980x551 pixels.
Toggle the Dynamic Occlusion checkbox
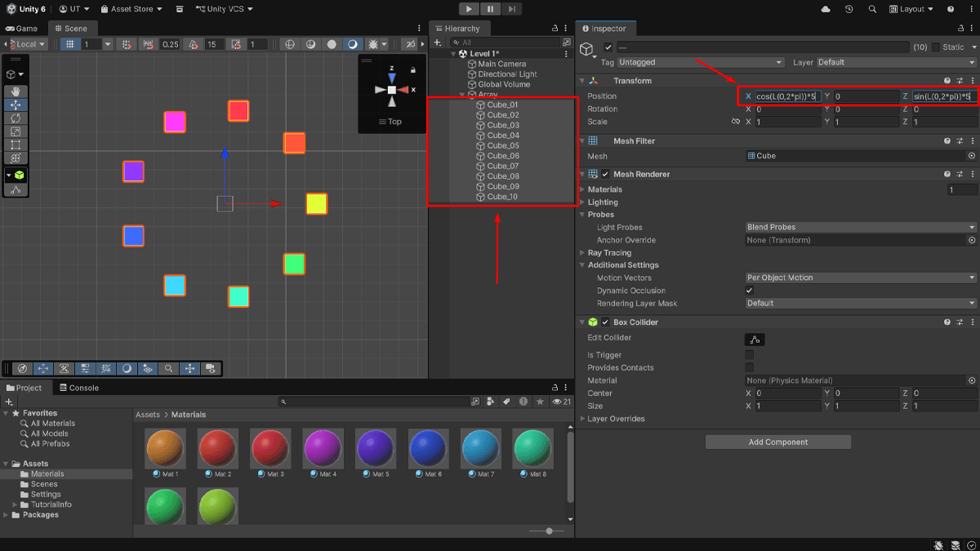tap(750, 291)
